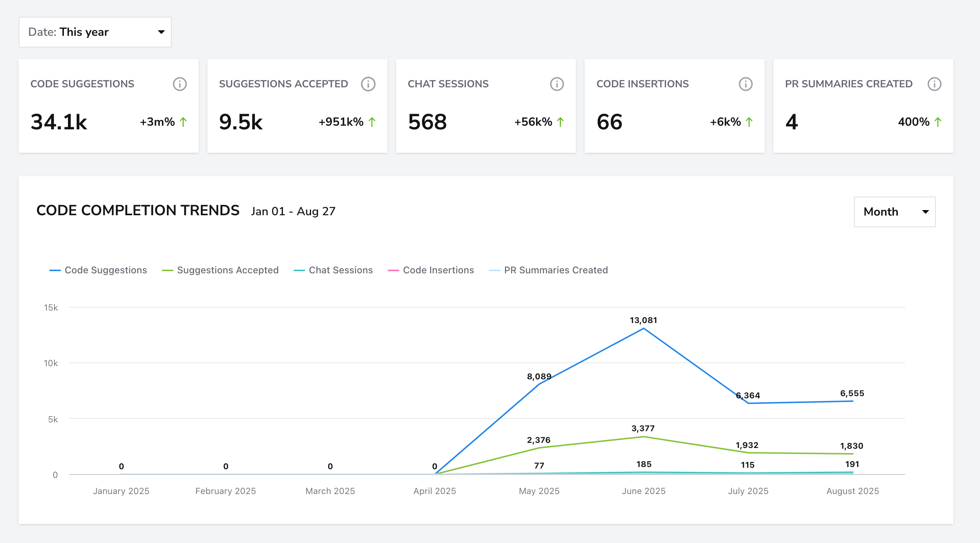Click the 191 August chat sessions label
Image resolution: width=980 pixels, height=543 pixels.
[852, 464]
